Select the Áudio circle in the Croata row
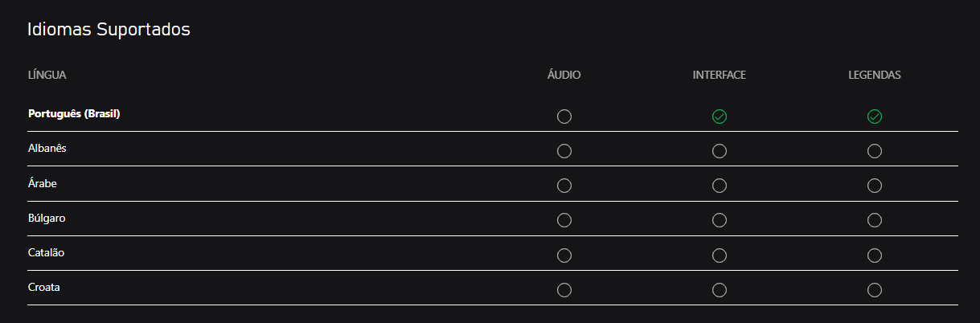 [564, 289]
